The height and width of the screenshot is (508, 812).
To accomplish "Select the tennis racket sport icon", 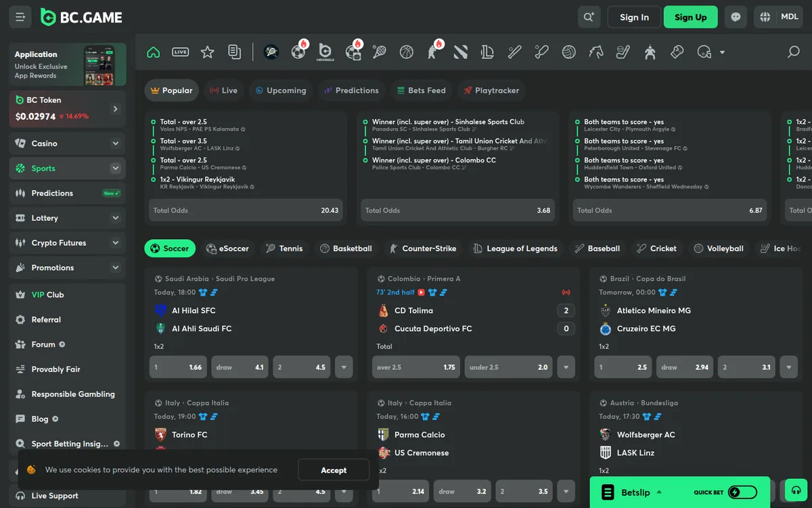I will click(x=380, y=52).
